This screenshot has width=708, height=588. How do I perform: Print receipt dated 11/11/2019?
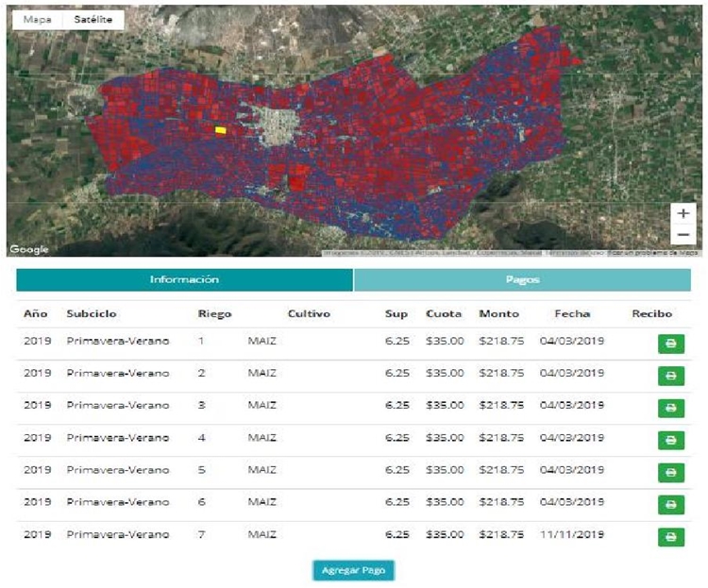click(670, 537)
